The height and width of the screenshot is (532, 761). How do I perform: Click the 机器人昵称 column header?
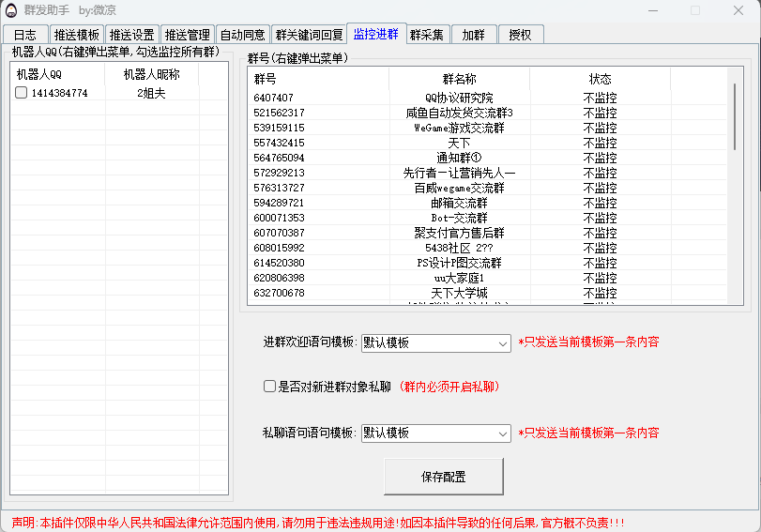[x=151, y=74]
